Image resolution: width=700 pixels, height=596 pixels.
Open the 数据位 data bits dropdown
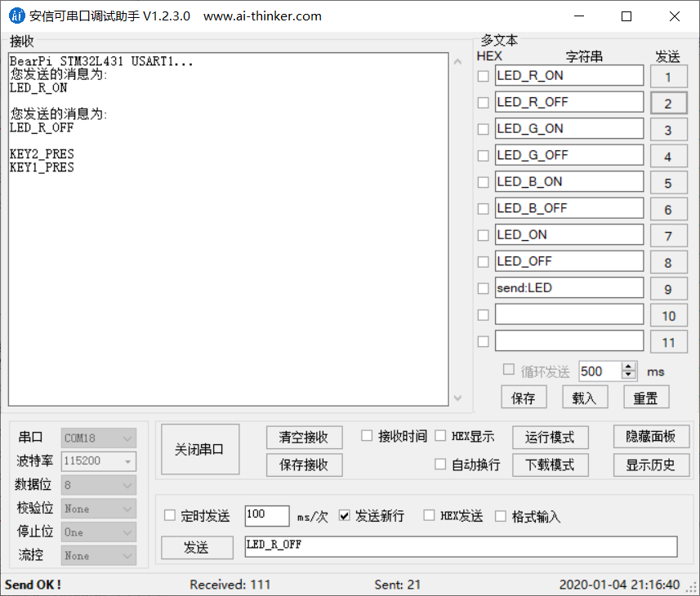[x=99, y=485]
